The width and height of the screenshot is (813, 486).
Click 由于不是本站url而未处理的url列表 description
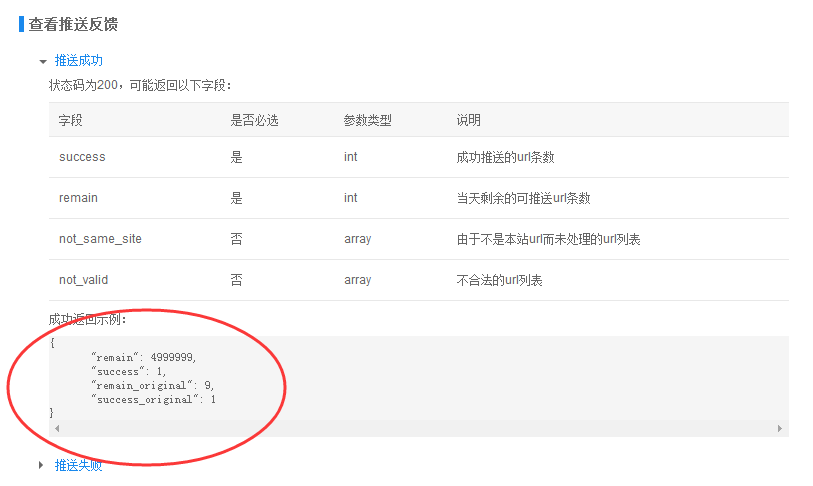[x=549, y=239]
